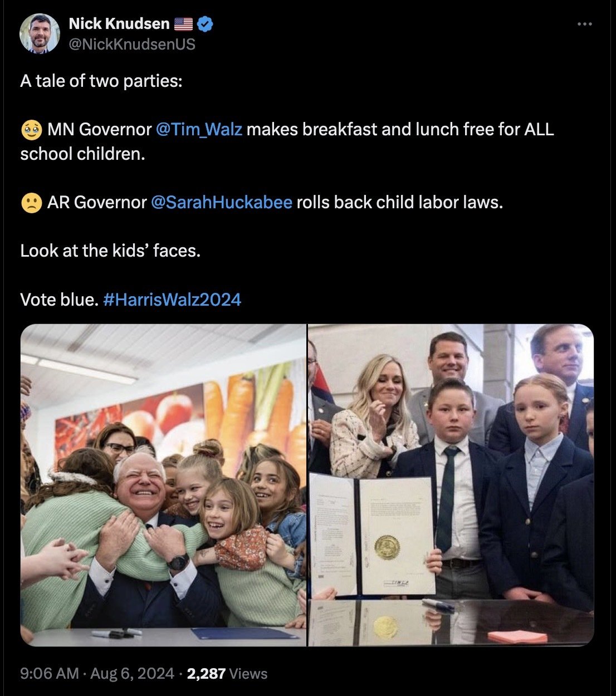This screenshot has width=616, height=696.
Task: Open the left photo with hugging children
Action: coord(163,485)
